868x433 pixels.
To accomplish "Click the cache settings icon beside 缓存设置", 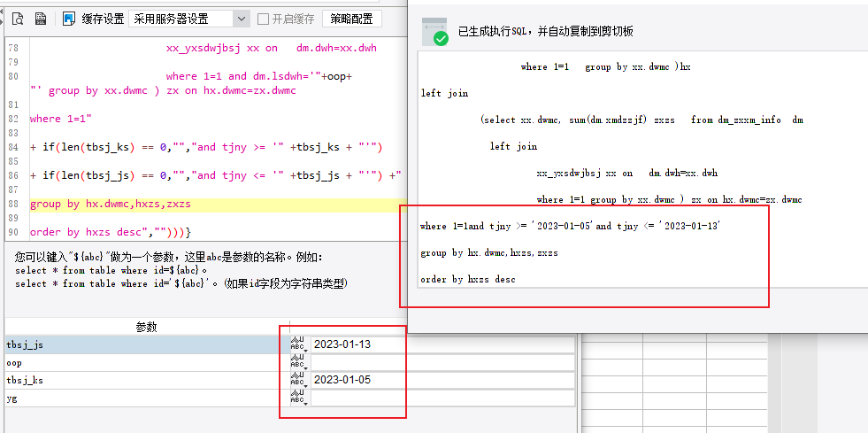I will coord(69,19).
